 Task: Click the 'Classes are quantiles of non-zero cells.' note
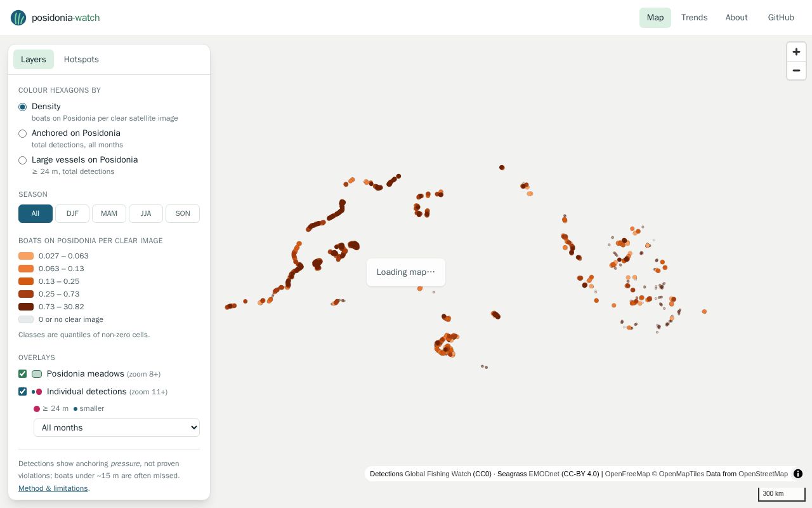pos(84,335)
